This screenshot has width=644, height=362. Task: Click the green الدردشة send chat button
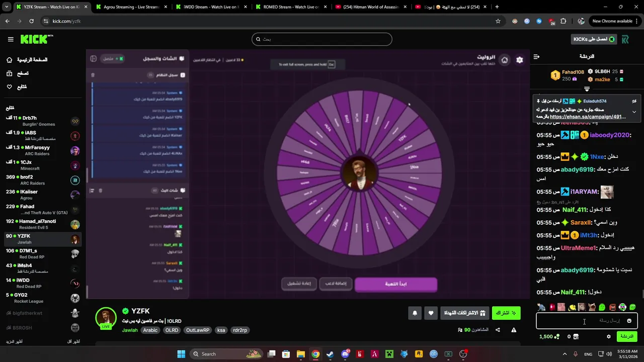(627, 336)
